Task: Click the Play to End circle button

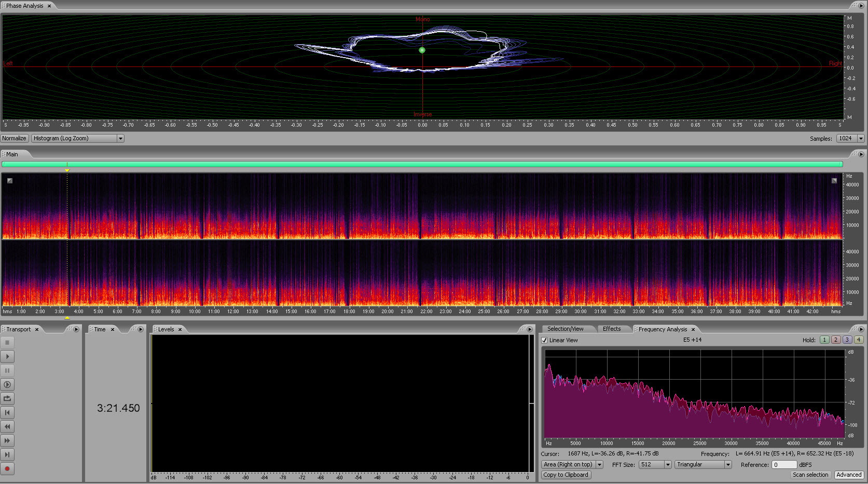Action: coord(7,385)
